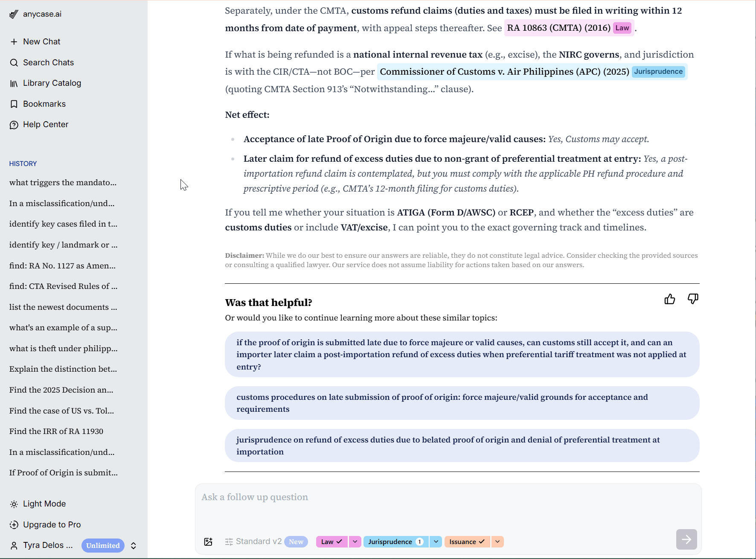Toggle the Jurisprudence source filter

(x=396, y=542)
